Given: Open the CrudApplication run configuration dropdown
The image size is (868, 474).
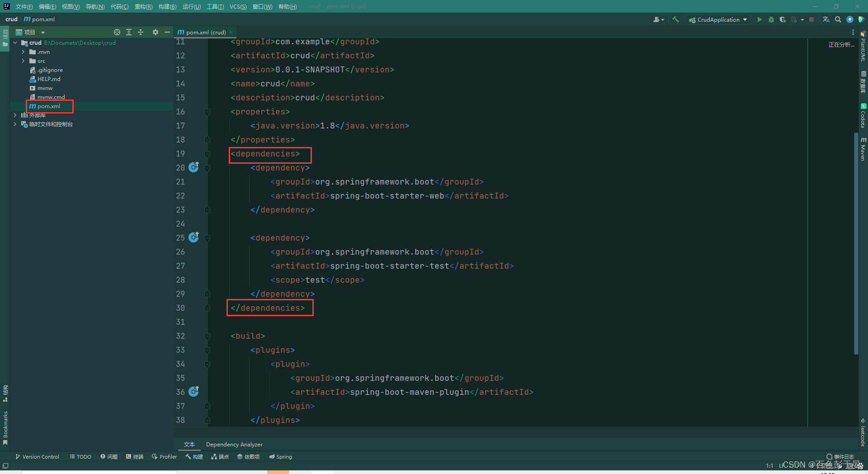Looking at the screenshot, I should pyautogui.click(x=718, y=19).
